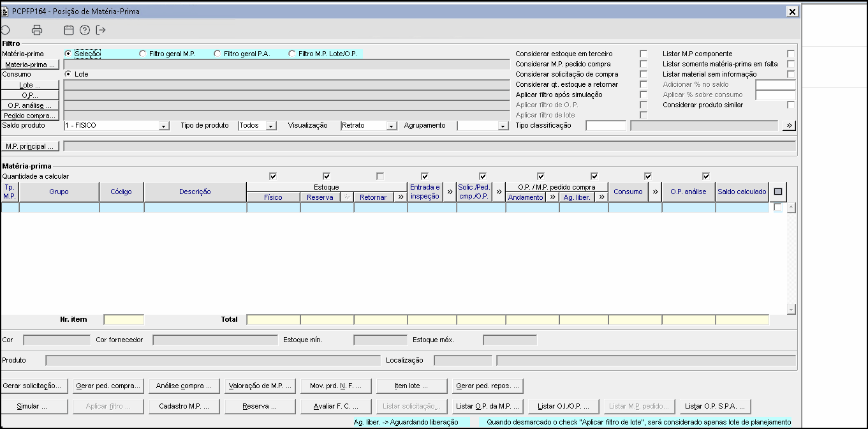Uncheck the calculate checkbox above O.P. análise column
The height and width of the screenshot is (429, 868).
point(706,176)
